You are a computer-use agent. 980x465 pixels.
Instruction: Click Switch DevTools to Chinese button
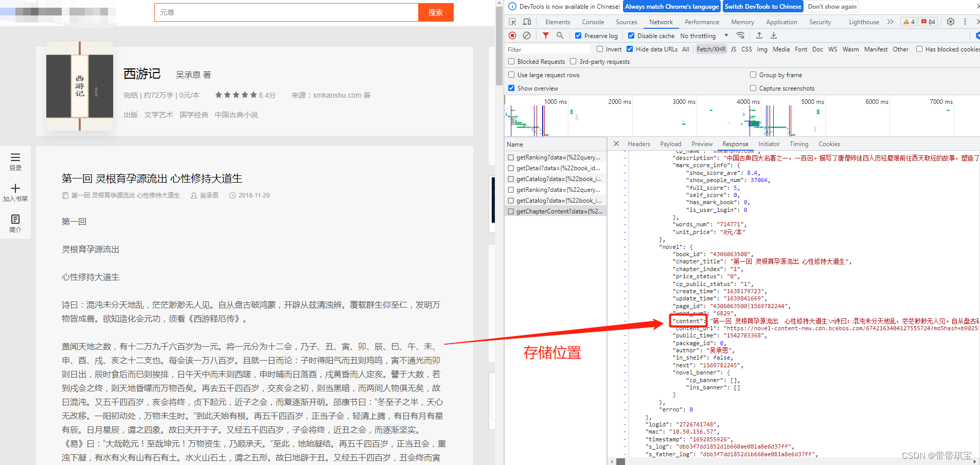pos(762,6)
